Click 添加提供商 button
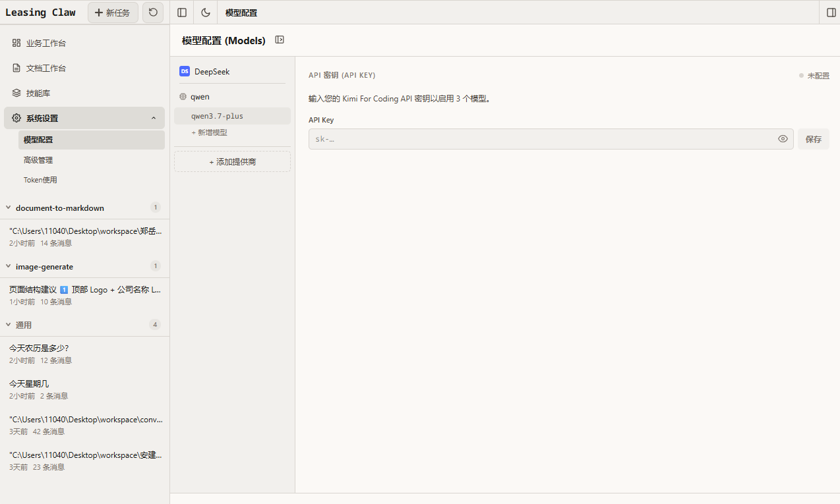The height and width of the screenshot is (504, 840). coord(232,161)
